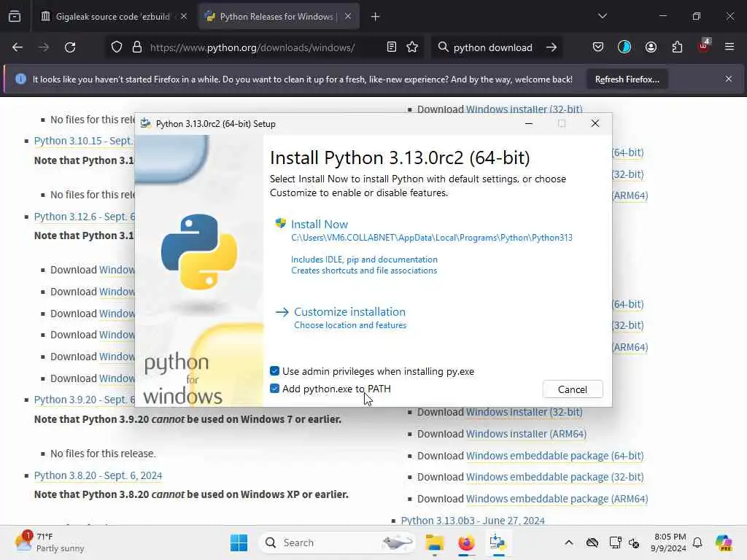Close the Gigaleak source code tab
The height and width of the screenshot is (560, 747).
[183, 17]
